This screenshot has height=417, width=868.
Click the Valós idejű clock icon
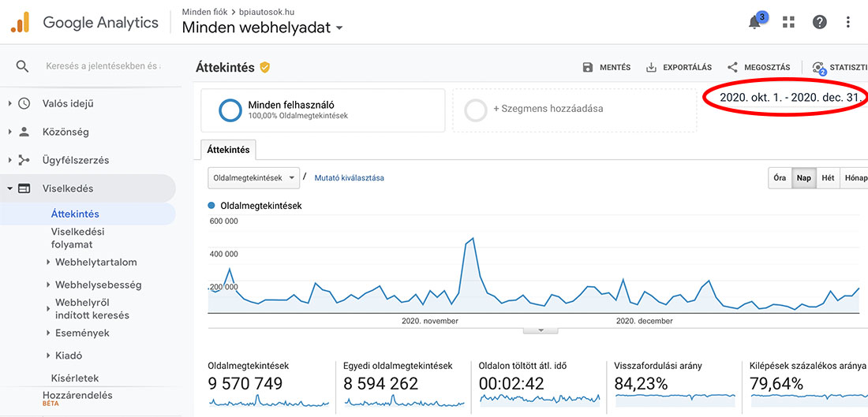coord(24,103)
